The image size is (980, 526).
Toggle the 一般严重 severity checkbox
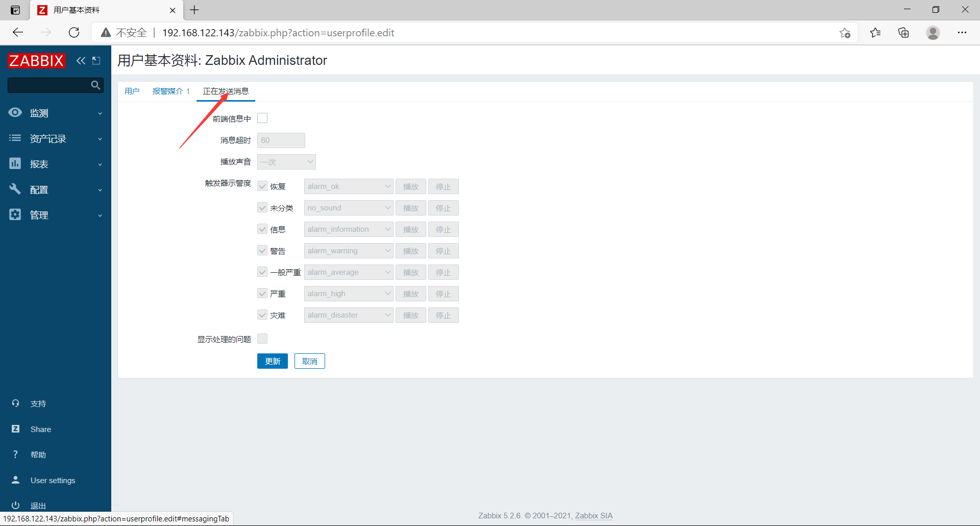262,272
